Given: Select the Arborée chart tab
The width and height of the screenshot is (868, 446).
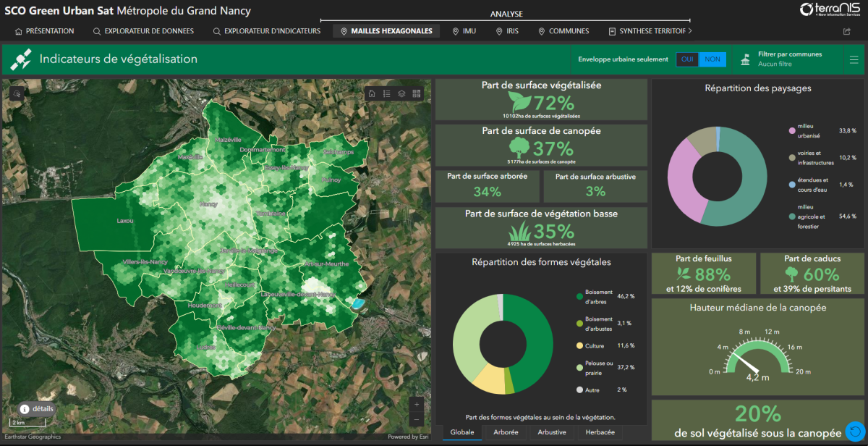Looking at the screenshot, I should point(505,432).
